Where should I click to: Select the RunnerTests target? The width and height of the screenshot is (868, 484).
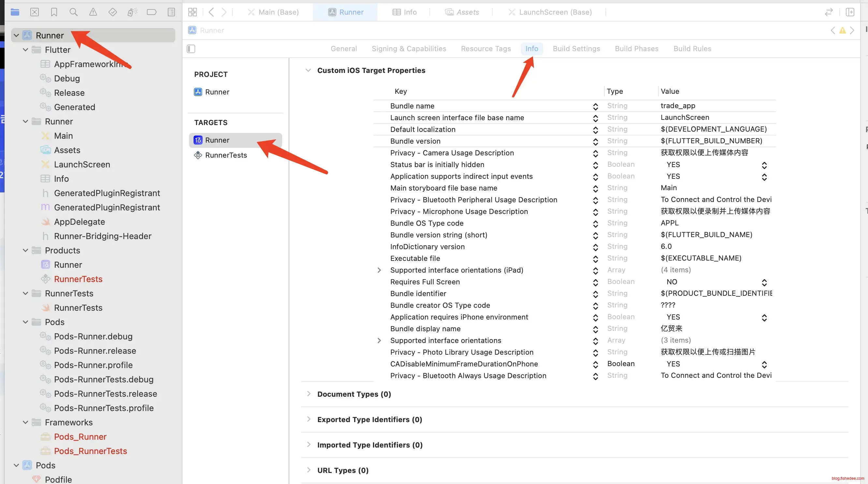click(x=226, y=155)
